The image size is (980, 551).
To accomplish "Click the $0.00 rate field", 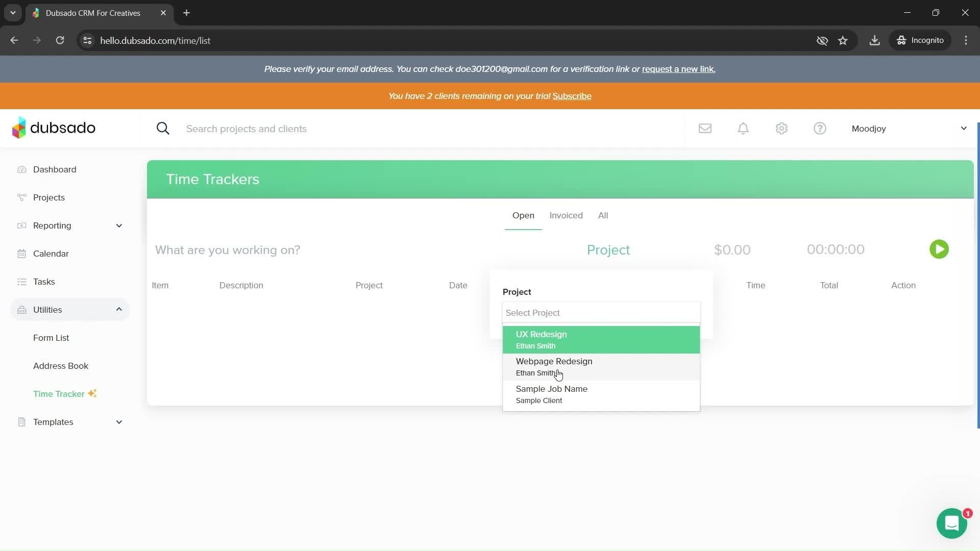I will click(732, 249).
